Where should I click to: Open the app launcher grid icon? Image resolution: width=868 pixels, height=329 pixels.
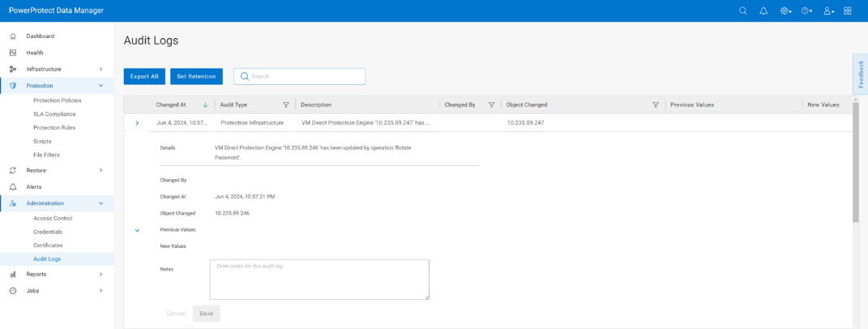point(848,11)
